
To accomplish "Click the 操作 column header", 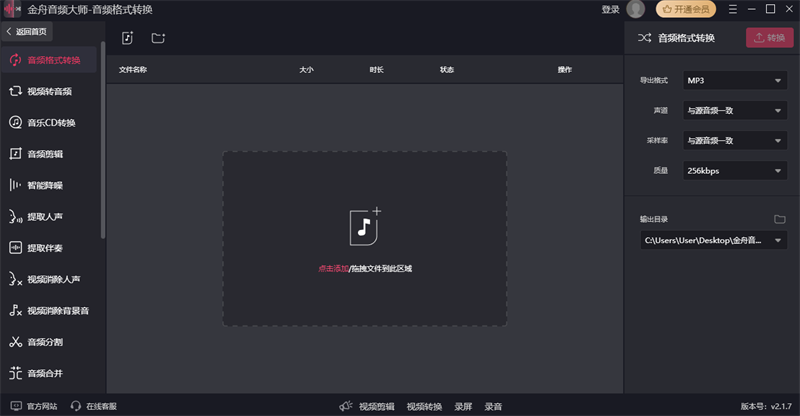I will [x=565, y=69].
